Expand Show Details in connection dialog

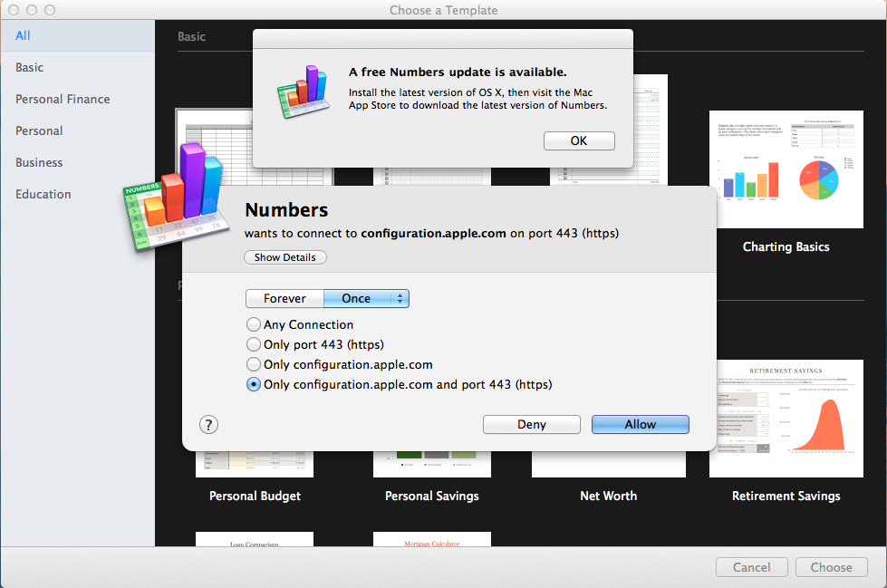click(285, 257)
